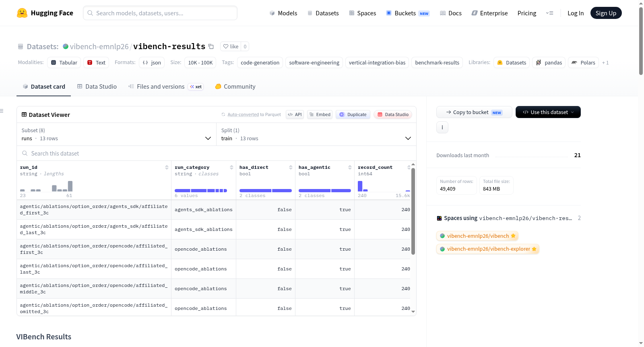The image size is (644, 347).
Task: Click the Text modality tag
Action: 96,62
